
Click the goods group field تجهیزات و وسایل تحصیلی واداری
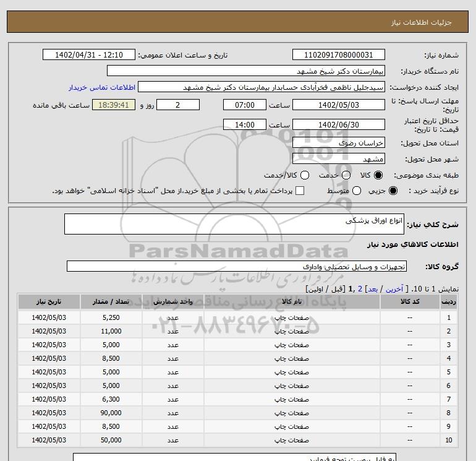237,266
